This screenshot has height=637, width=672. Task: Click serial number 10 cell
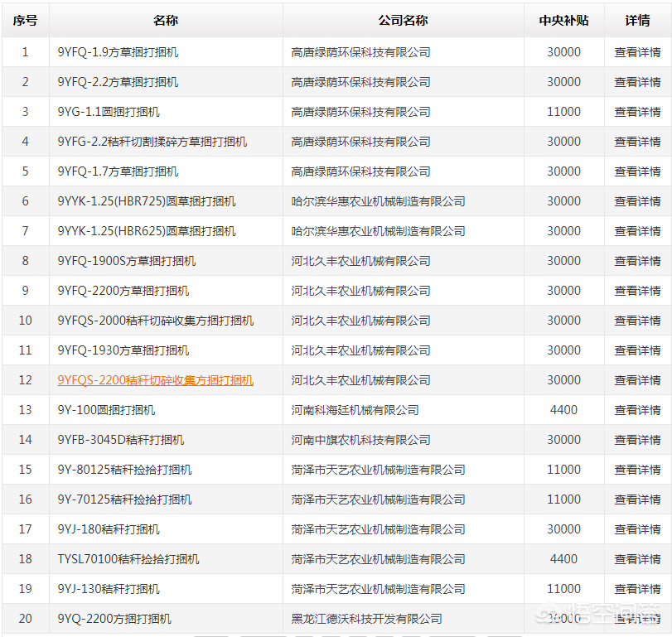26,321
